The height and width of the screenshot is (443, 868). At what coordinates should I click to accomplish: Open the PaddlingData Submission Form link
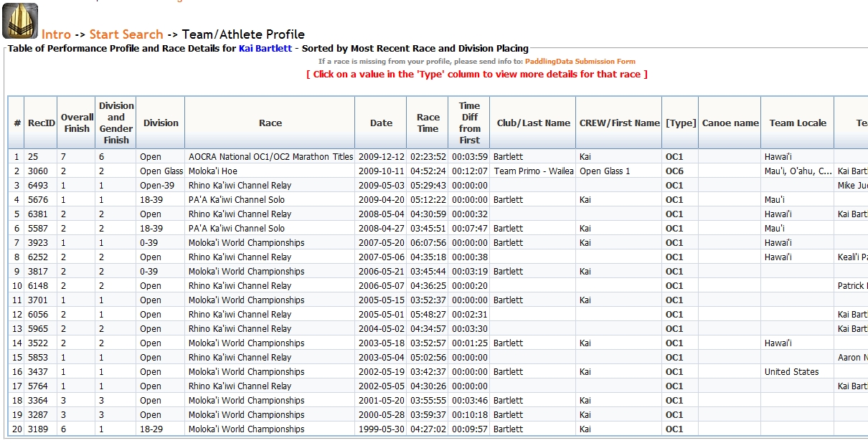click(580, 62)
